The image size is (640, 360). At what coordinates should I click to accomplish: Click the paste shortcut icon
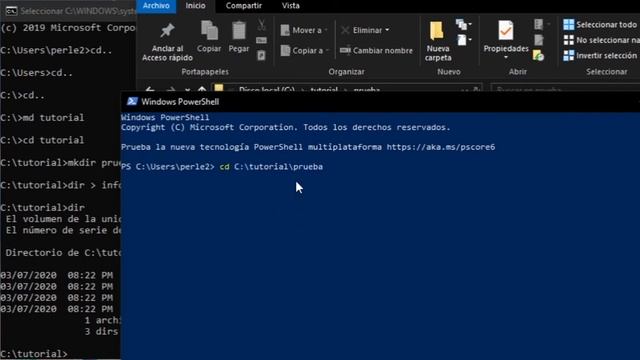(262, 55)
